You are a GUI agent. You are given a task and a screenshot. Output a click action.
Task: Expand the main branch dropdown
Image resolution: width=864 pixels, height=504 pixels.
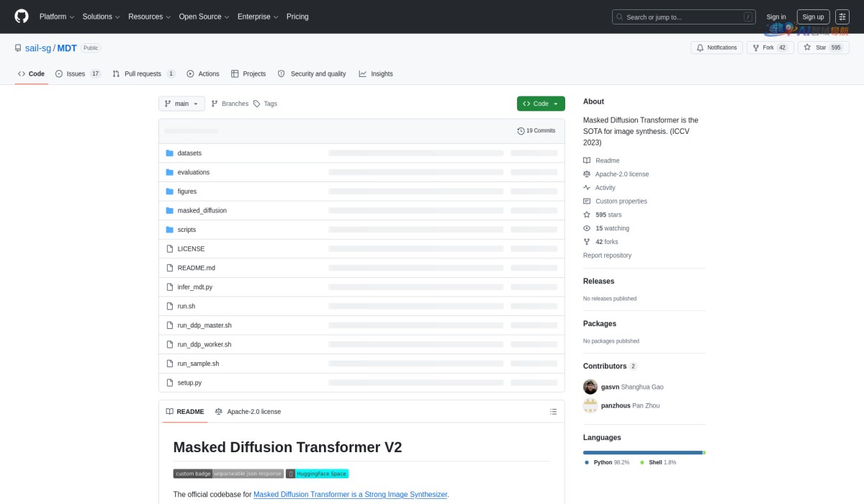[181, 104]
